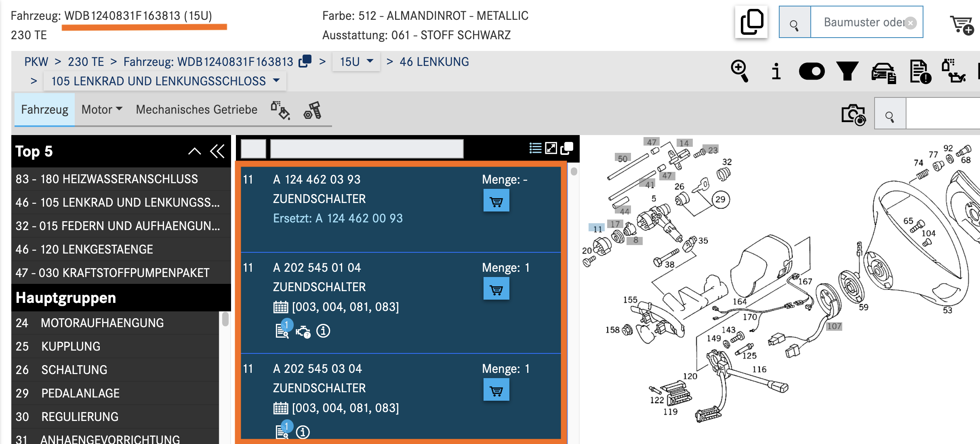The width and height of the screenshot is (980, 444).
Task: Focus the Baumuster oder search input
Action: click(x=866, y=22)
